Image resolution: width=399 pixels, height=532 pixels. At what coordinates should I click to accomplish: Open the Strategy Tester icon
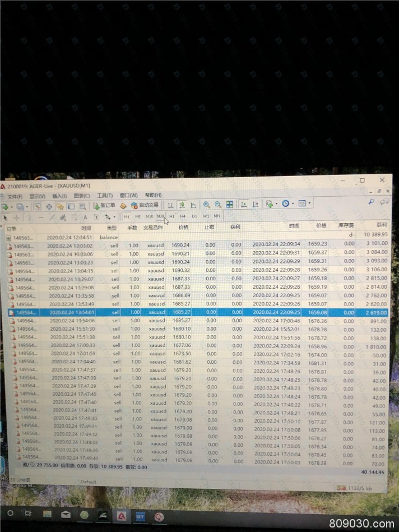pyautogui.click(x=82, y=206)
